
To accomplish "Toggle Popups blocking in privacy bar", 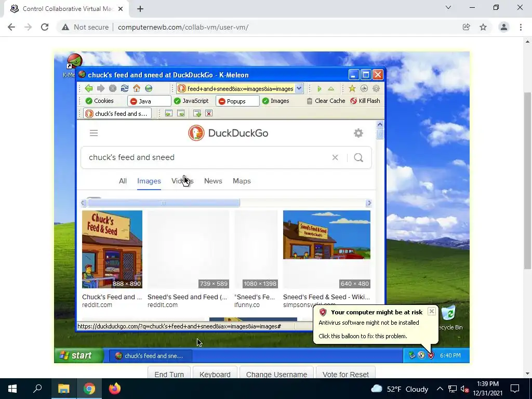I will 237,101.
